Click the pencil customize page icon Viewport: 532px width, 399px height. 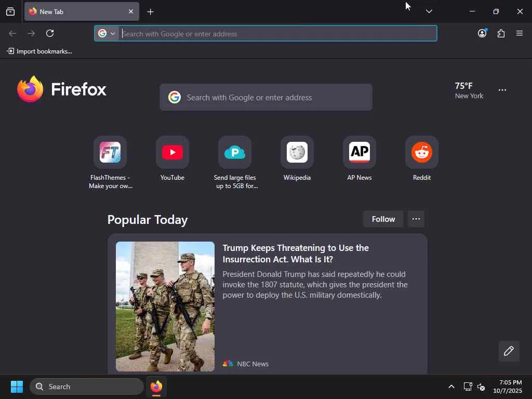pos(509,351)
